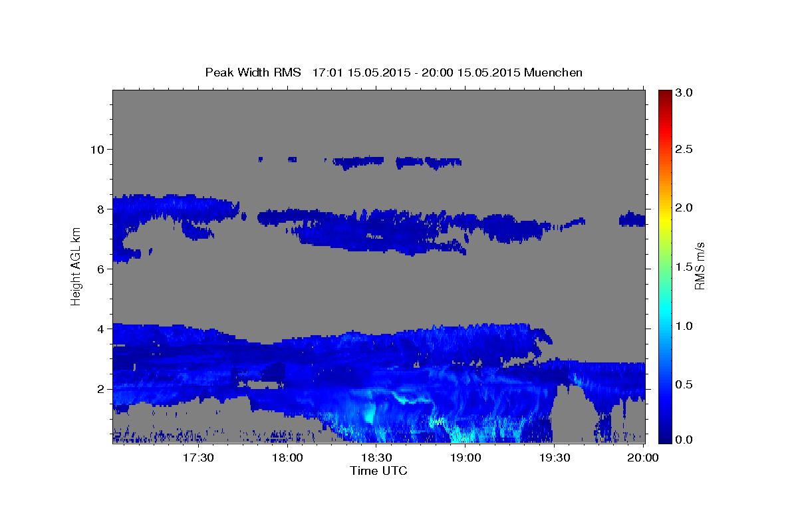Click the 'Time UTC' axis label

(x=378, y=471)
